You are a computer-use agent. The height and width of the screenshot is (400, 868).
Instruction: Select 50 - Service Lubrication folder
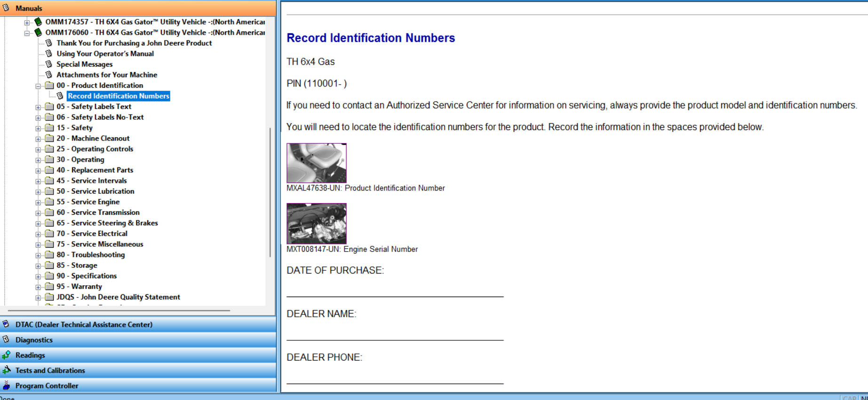click(x=95, y=191)
